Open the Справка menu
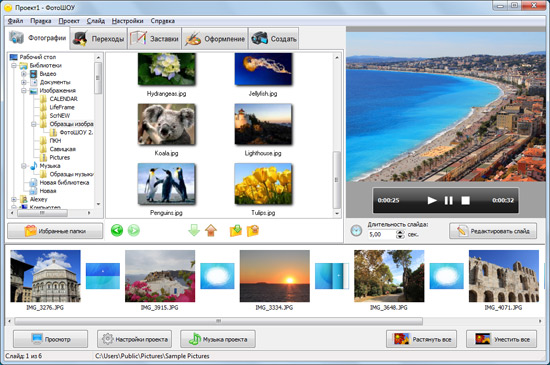Screen dimensions: 550x365 point(162,21)
